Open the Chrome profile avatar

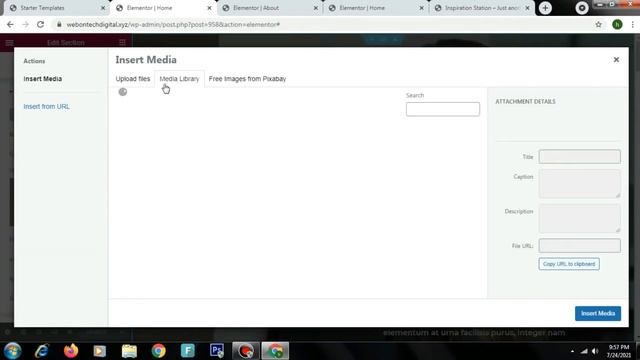pos(617,24)
